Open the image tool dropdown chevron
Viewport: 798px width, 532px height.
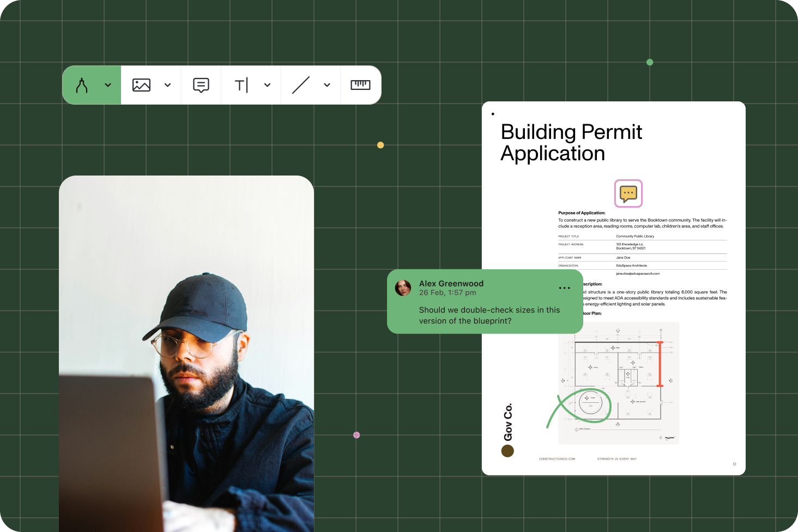coord(168,85)
